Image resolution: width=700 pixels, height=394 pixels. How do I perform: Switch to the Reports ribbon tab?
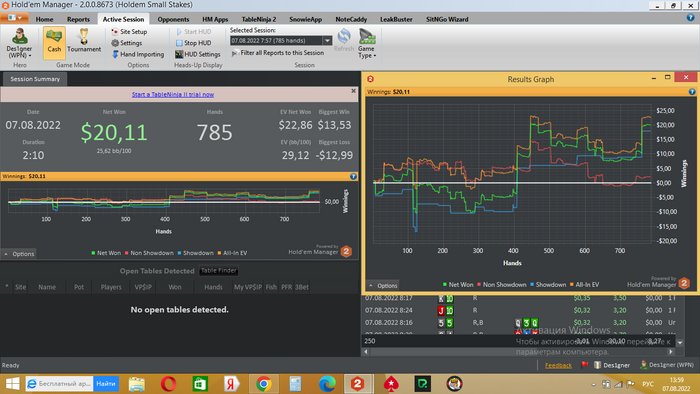tap(78, 19)
